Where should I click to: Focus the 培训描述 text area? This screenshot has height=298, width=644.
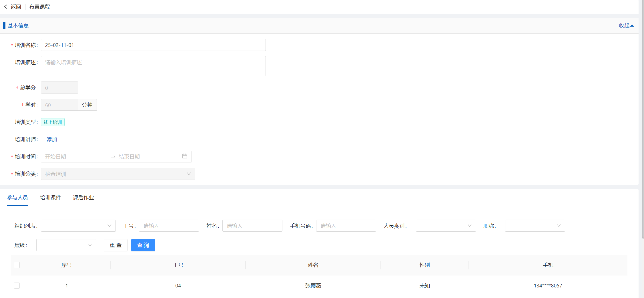(x=153, y=66)
